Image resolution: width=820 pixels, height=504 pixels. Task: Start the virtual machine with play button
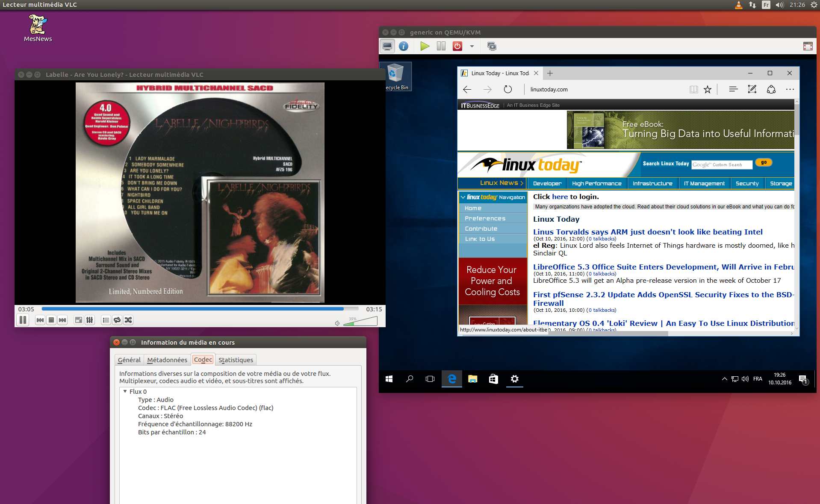(425, 46)
